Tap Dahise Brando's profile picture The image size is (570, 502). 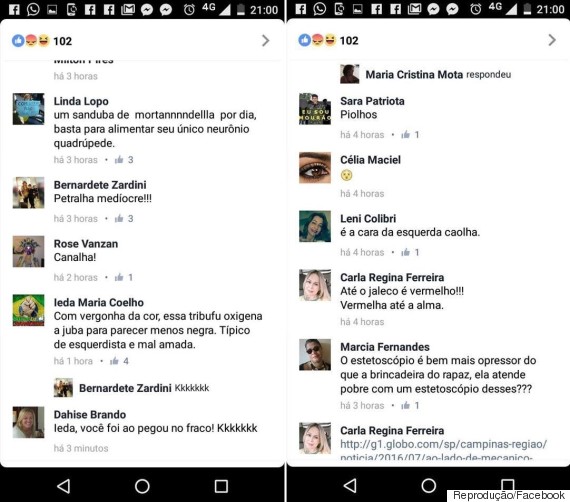(28, 422)
